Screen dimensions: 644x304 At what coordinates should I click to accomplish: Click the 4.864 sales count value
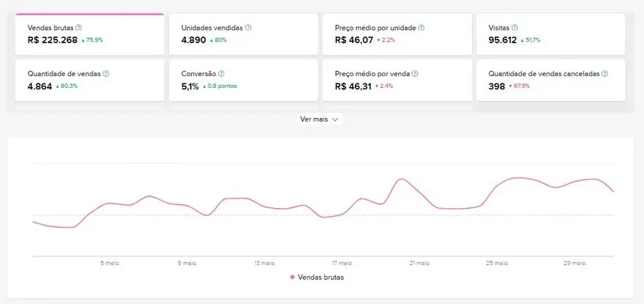[40, 86]
